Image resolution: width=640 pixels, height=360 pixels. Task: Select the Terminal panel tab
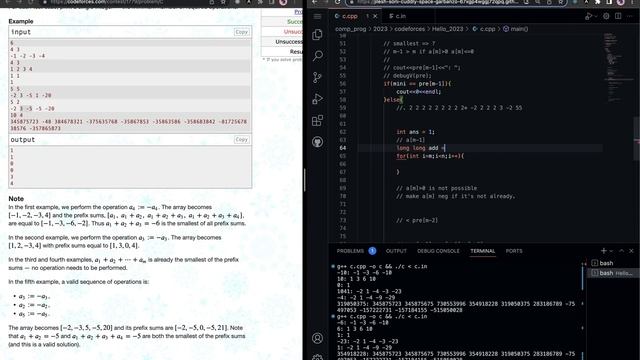click(482, 251)
